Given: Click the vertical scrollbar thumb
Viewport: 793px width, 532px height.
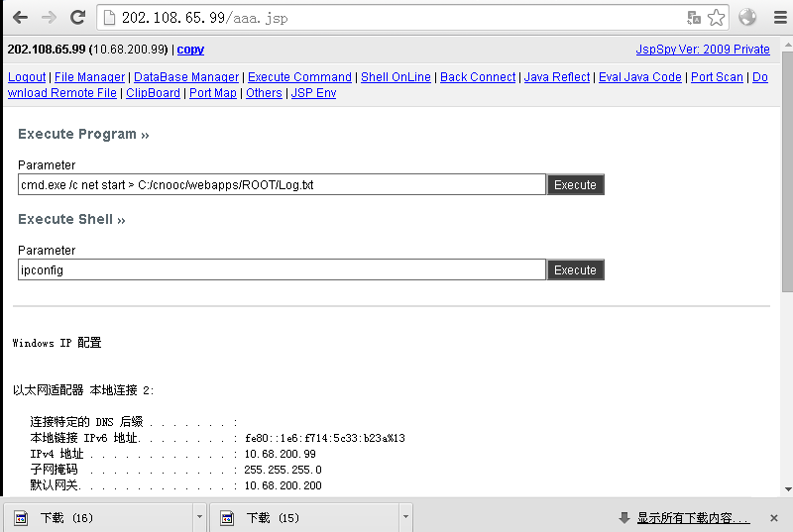Looking at the screenshot, I should point(787,171).
